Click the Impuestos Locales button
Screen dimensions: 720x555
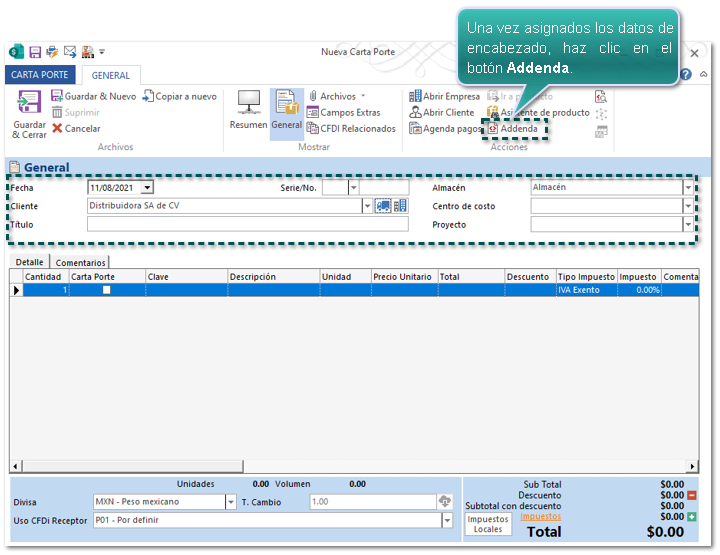point(488,524)
